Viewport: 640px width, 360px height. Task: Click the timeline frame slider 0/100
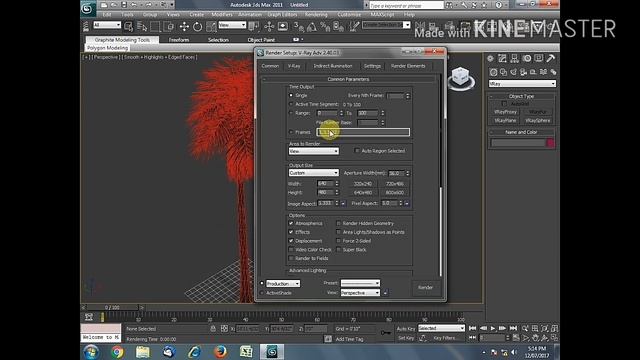112,307
